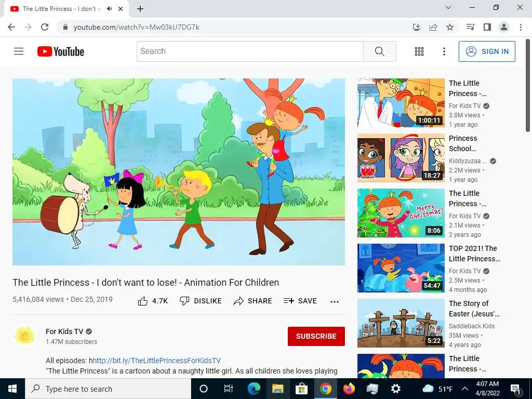Open TOP 2021! The Little Princess title
This screenshot has height=399, width=532.
tap(474, 254)
